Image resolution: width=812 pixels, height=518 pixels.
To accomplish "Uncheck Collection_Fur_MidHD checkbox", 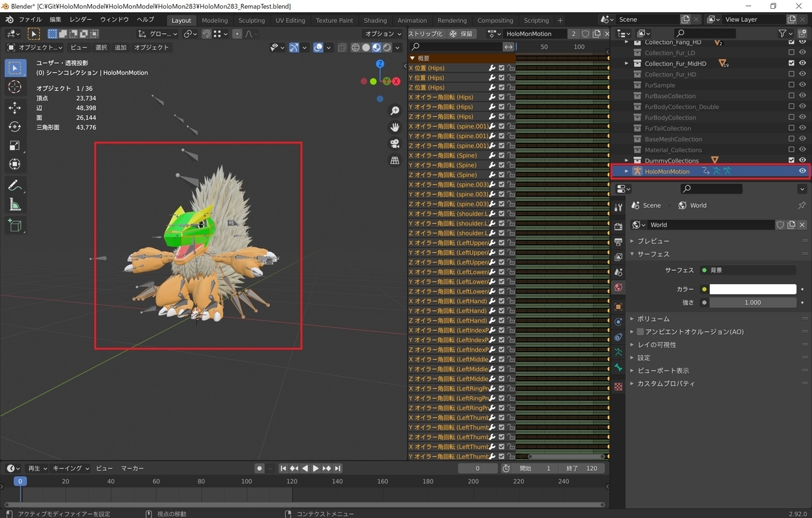I will pyautogui.click(x=791, y=64).
